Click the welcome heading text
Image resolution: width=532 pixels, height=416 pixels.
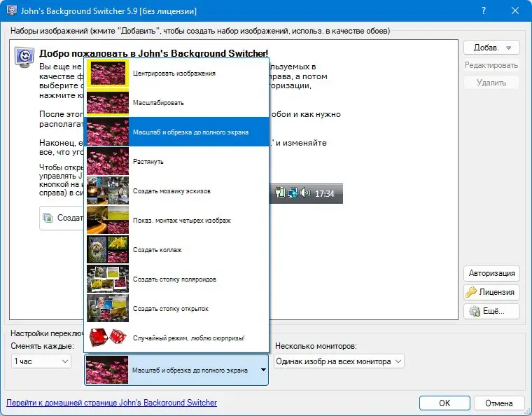[x=154, y=53]
